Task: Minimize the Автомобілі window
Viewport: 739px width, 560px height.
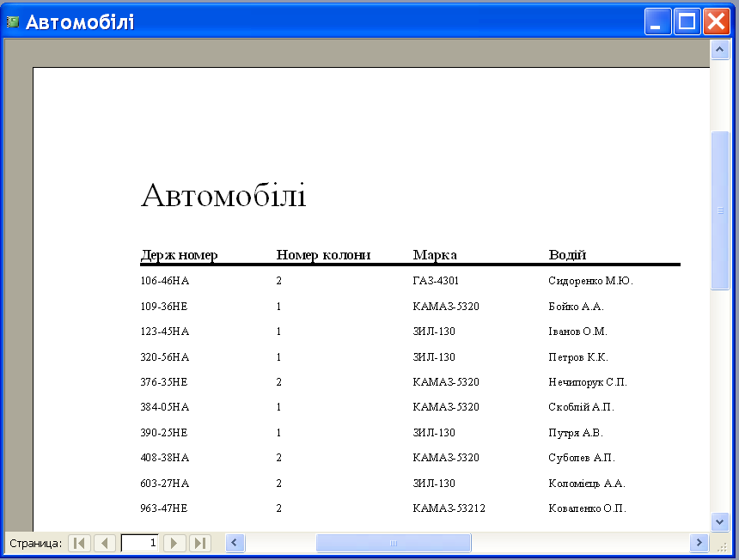Action: click(x=657, y=21)
